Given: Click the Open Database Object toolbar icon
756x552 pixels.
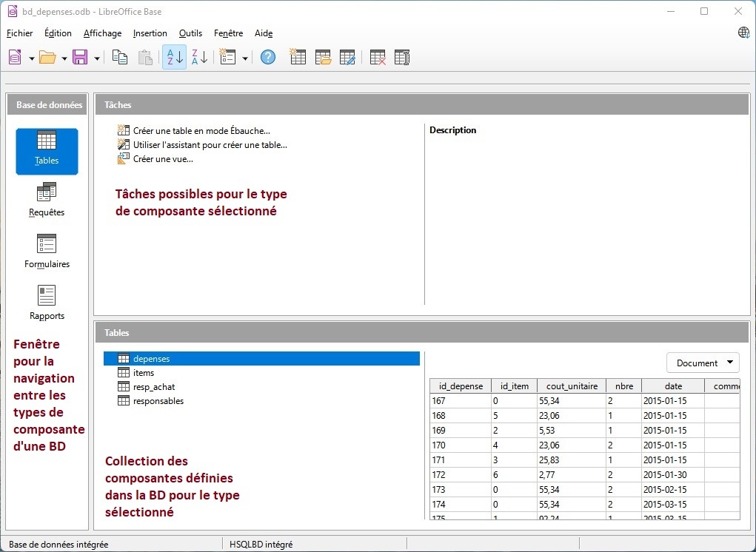Looking at the screenshot, I should 322,57.
